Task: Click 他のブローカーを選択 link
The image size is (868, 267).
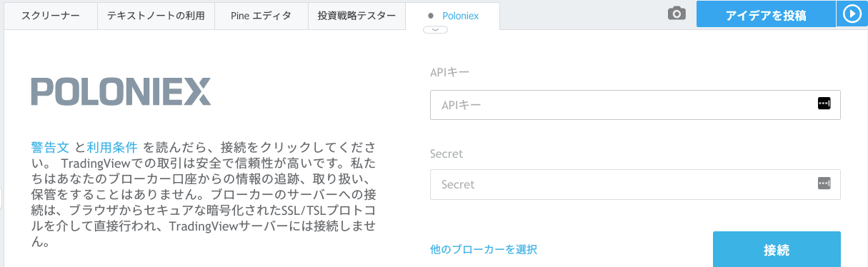Action: 484,249
